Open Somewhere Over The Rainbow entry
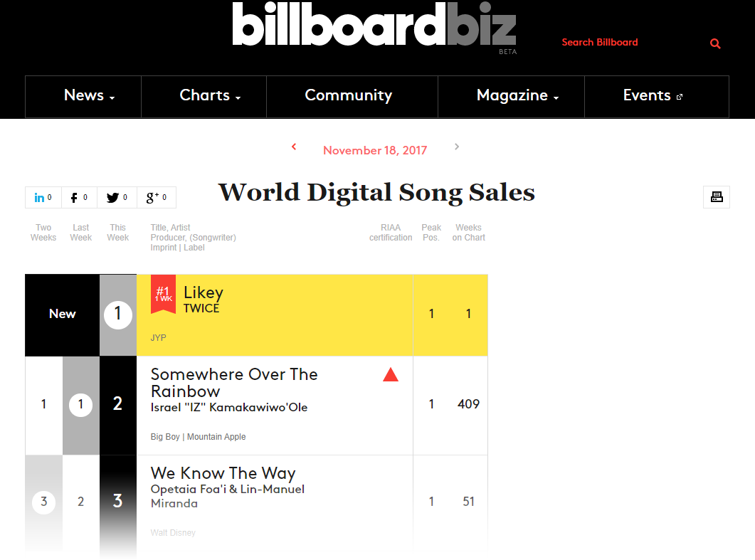Image resolution: width=755 pixels, height=560 pixels. [234, 383]
